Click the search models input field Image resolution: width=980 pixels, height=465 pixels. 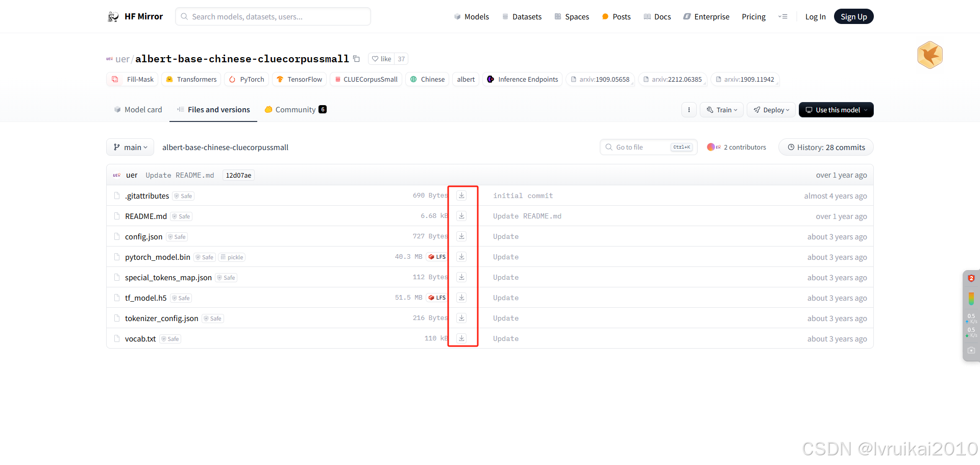coord(273,16)
